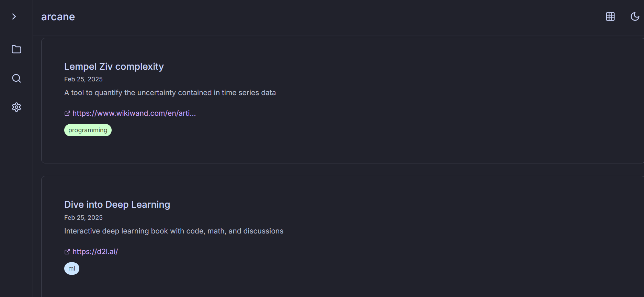Open the wikiwand.com article link
The height and width of the screenshot is (297, 644).
[x=134, y=113]
